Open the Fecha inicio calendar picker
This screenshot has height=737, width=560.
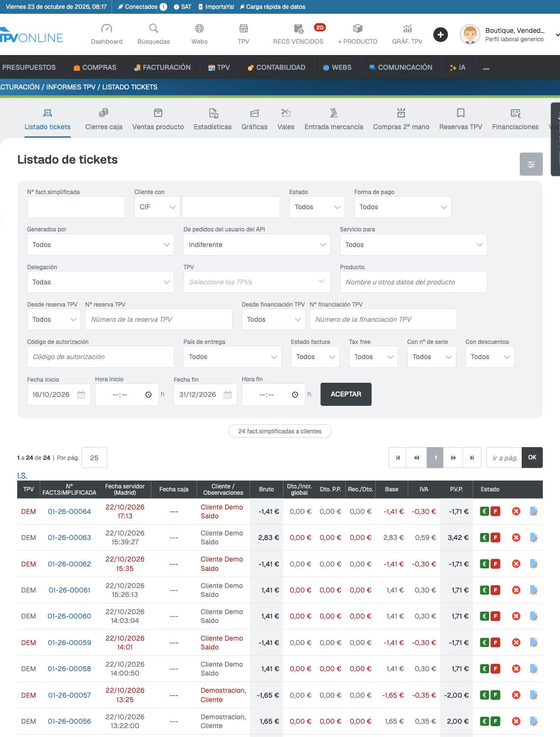[x=81, y=395]
